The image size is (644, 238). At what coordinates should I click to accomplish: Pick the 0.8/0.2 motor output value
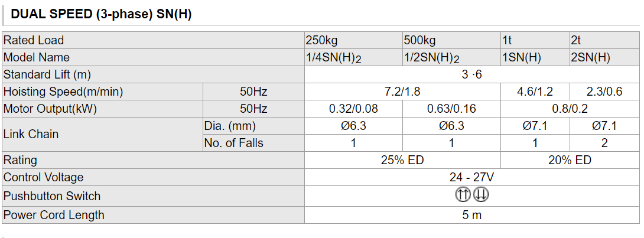(x=569, y=109)
